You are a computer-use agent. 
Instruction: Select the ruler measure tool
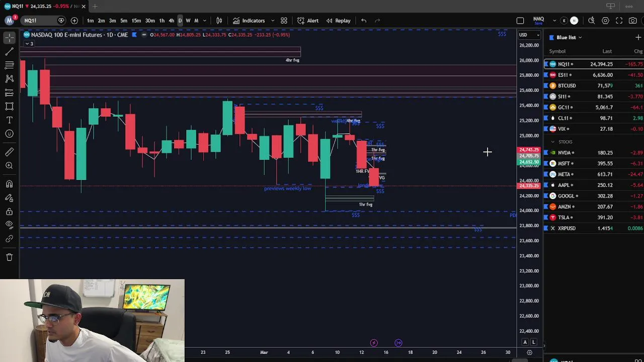click(x=9, y=152)
